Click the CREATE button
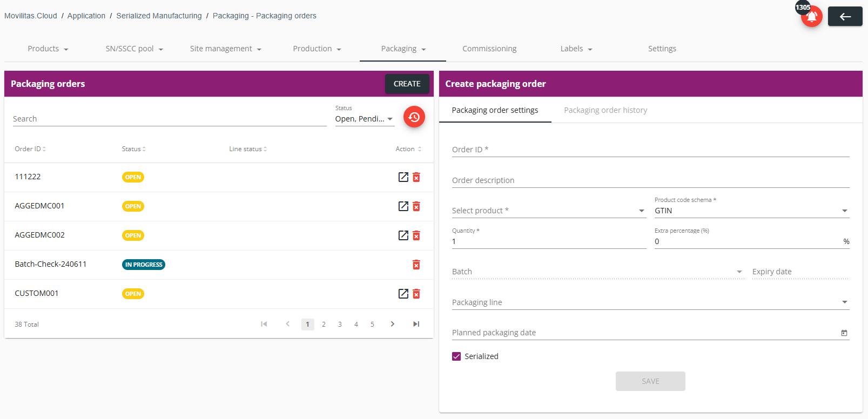This screenshot has width=868, height=419. (x=407, y=84)
